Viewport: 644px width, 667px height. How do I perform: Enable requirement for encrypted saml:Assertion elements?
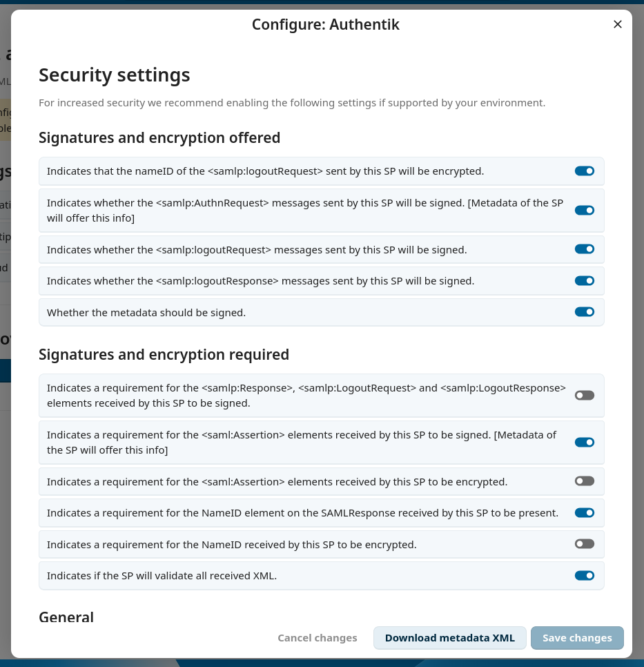click(585, 481)
